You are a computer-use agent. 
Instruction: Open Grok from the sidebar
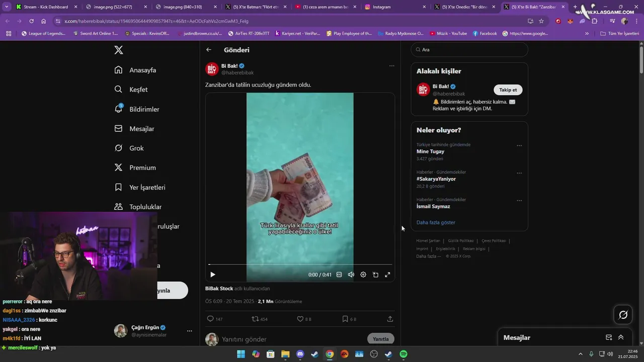point(129,148)
